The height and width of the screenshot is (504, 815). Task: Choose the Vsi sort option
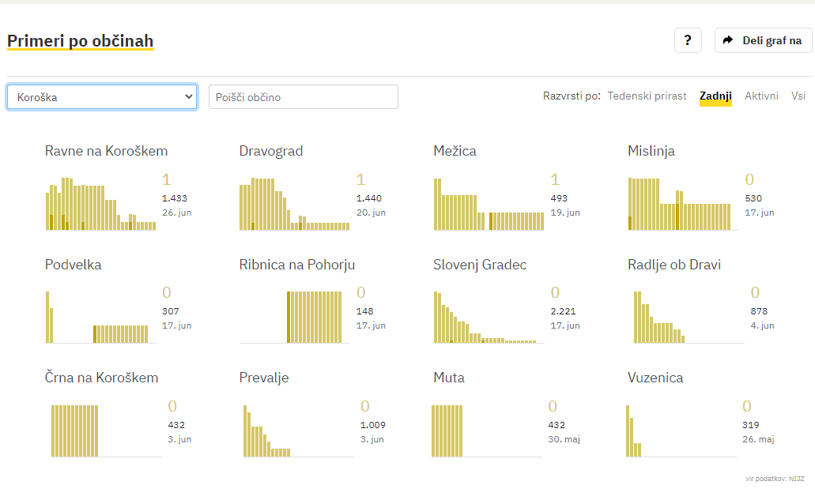coord(798,96)
